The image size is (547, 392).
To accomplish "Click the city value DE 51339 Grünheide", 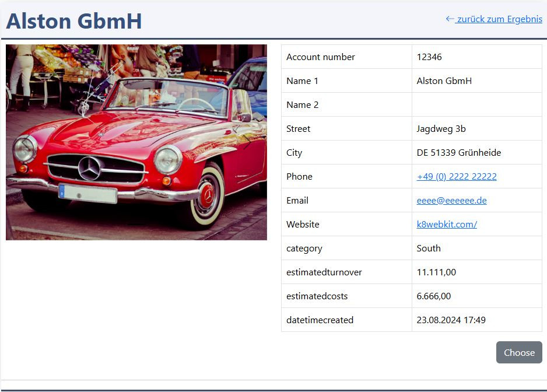I will point(458,153).
